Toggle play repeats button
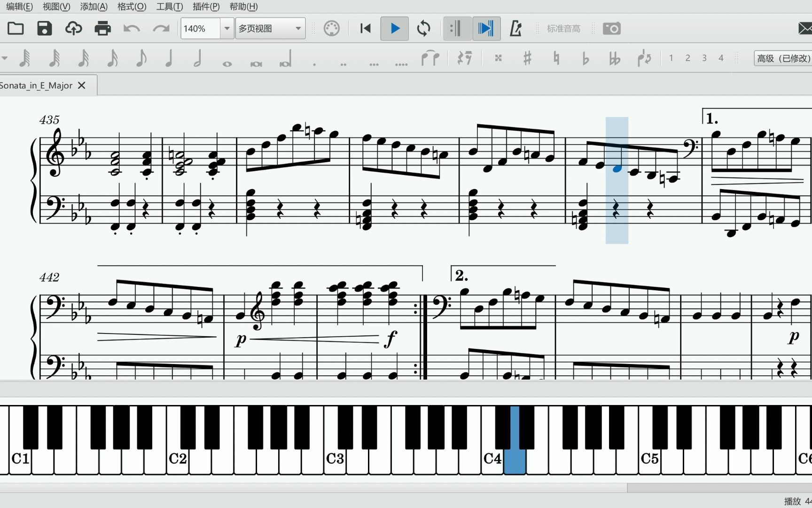The image size is (812, 508). click(457, 29)
